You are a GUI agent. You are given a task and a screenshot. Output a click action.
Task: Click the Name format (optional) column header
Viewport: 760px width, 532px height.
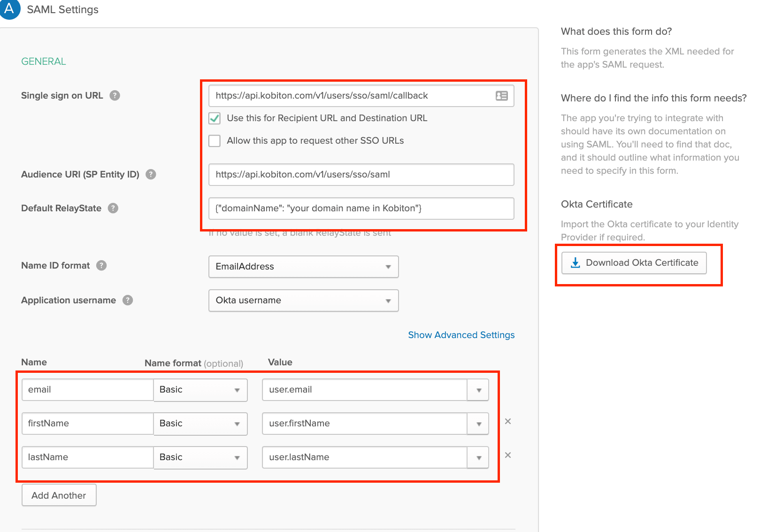pyautogui.click(x=194, y=363)
